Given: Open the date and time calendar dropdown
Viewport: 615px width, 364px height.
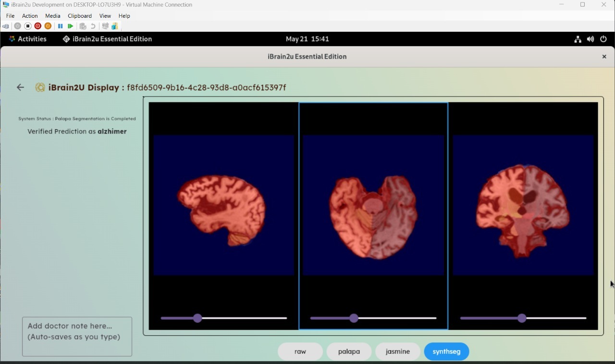Looking at the screenshot, I should tap(307, 39).
